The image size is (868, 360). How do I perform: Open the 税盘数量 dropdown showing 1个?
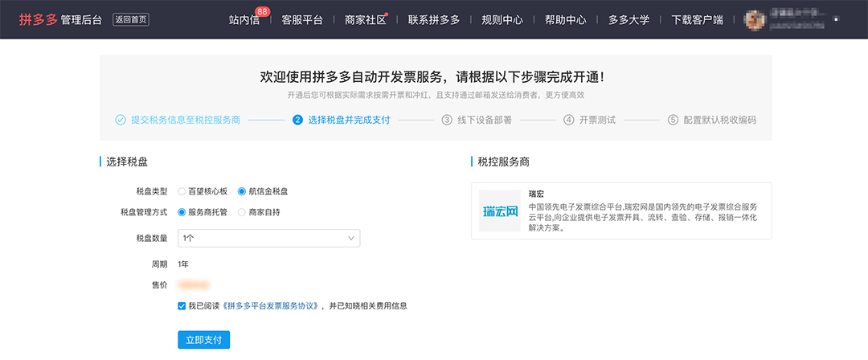pos(269,238)
